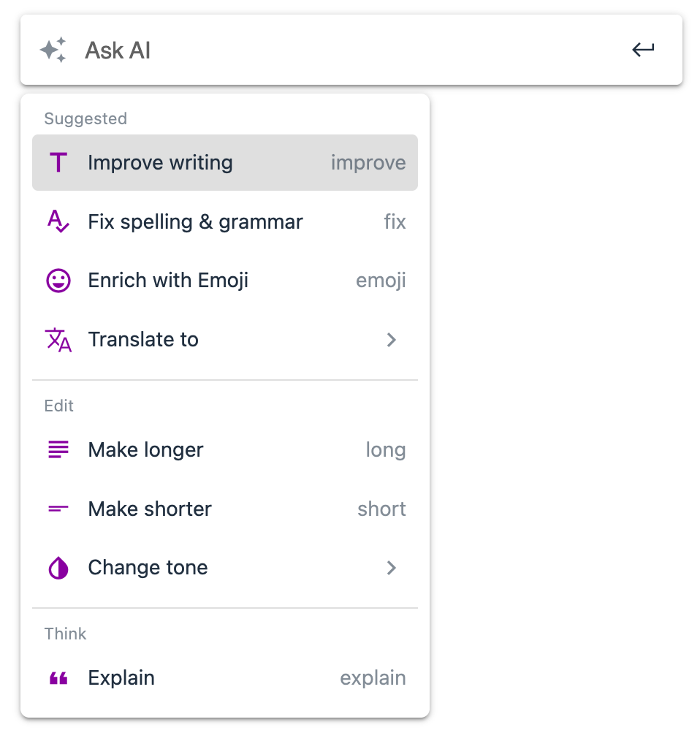
Task: Select Improve writing from the menu
Action: click(x=160, y=162)
